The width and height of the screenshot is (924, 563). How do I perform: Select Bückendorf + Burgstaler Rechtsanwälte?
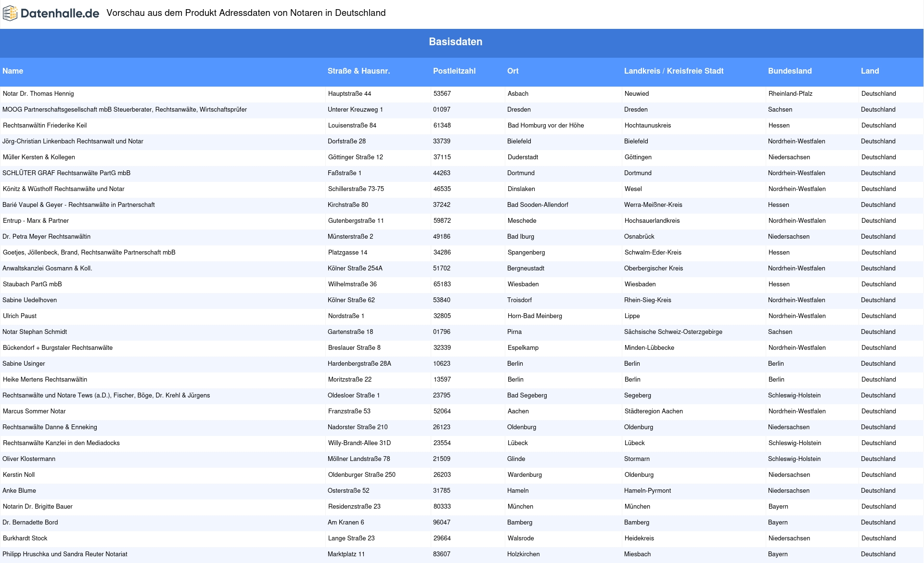tap(58, 348)
